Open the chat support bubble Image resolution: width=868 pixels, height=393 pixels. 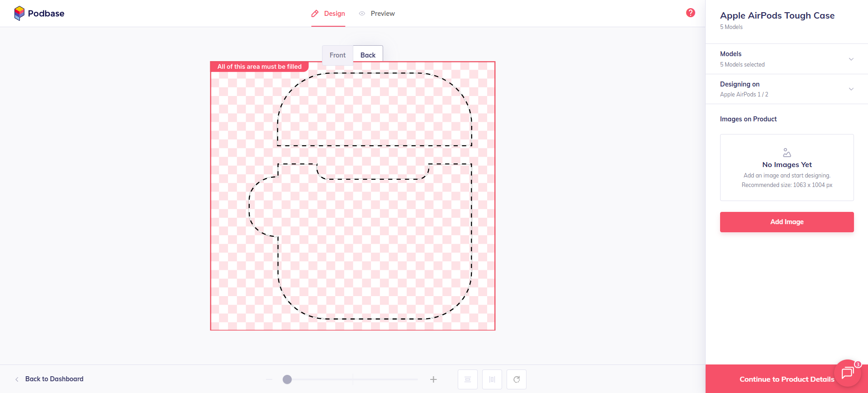click(x=847, y=373)
